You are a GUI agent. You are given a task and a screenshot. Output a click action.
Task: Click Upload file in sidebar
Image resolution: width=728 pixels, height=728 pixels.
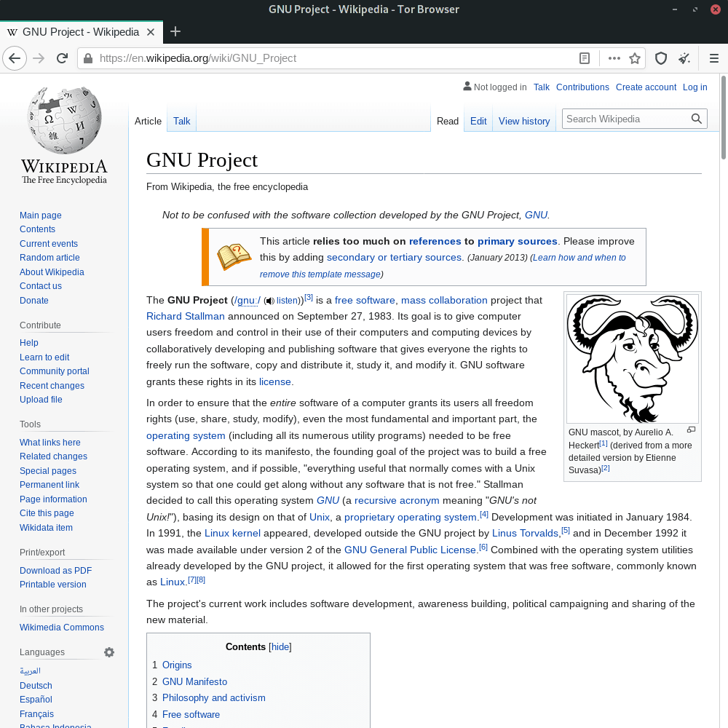tap(41, 400)
